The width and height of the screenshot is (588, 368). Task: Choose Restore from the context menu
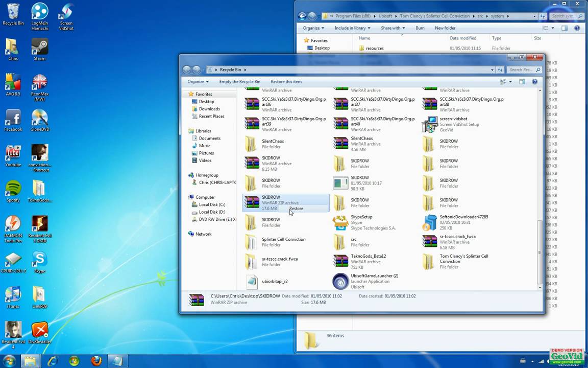click(296, 209)
